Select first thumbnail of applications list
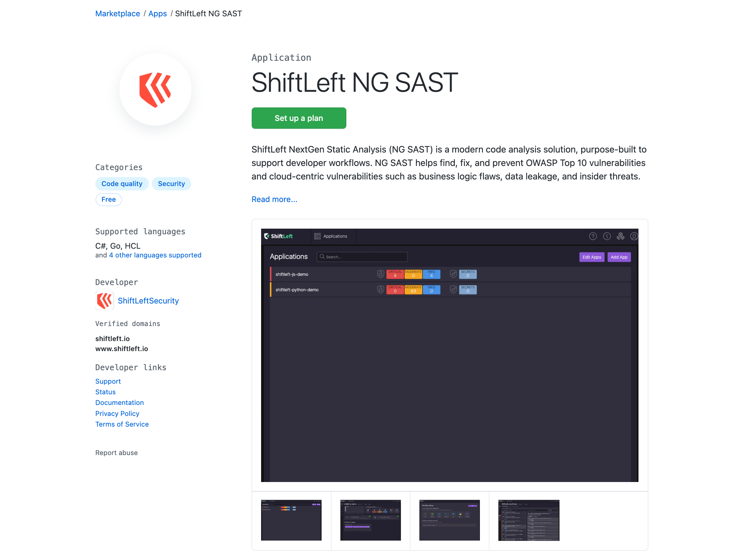The height and width of the screenshot is (560, 746). (292, 520)
